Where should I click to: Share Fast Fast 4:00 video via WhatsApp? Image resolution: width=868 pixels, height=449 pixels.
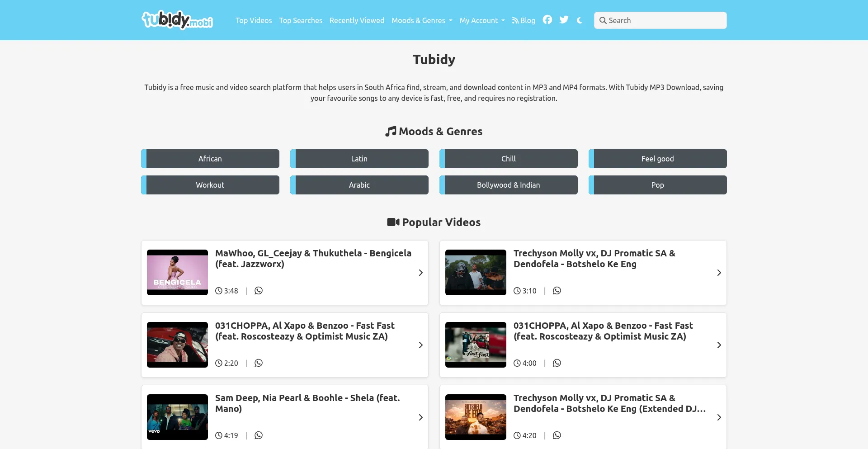(557, 363)
